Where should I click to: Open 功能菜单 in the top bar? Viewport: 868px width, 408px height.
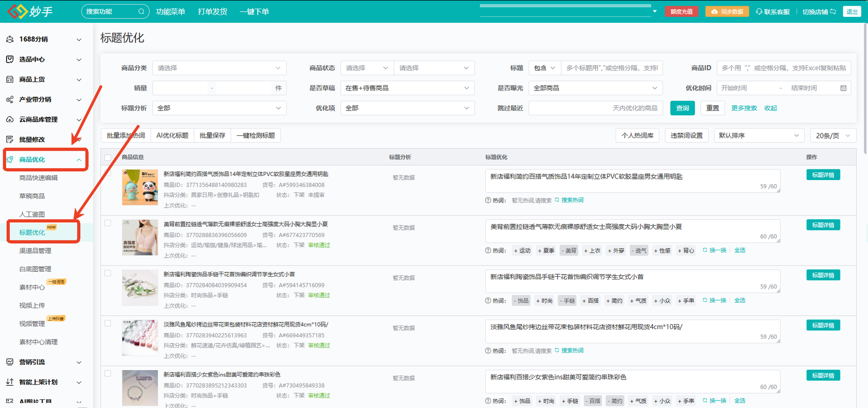pos(170,11)
